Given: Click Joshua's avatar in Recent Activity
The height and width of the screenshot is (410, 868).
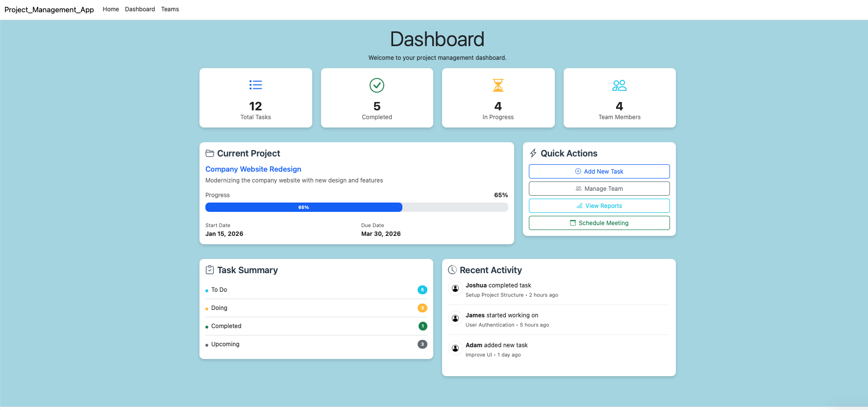Looking at the screenshot, I should pos(455,289).
